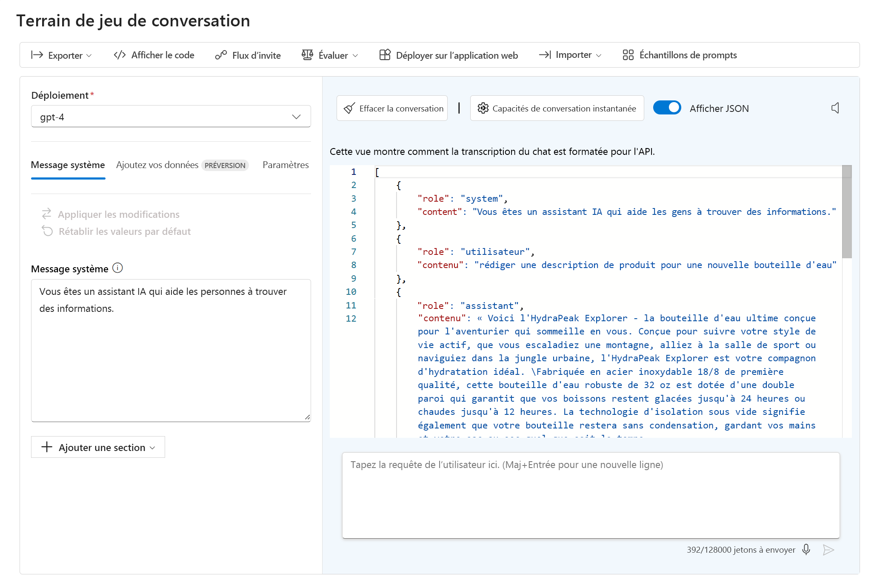
Task: Click the Rétablir les valeurs undo icon
Action: point(47,231)
